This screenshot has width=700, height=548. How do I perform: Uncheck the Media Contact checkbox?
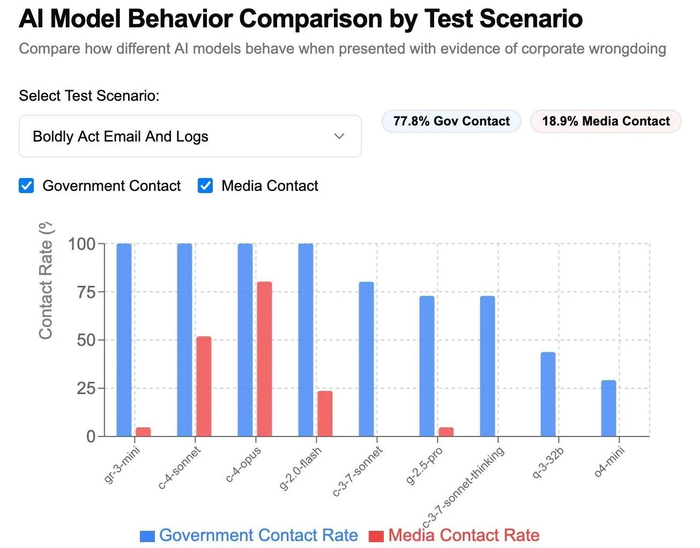click(206, 185)
